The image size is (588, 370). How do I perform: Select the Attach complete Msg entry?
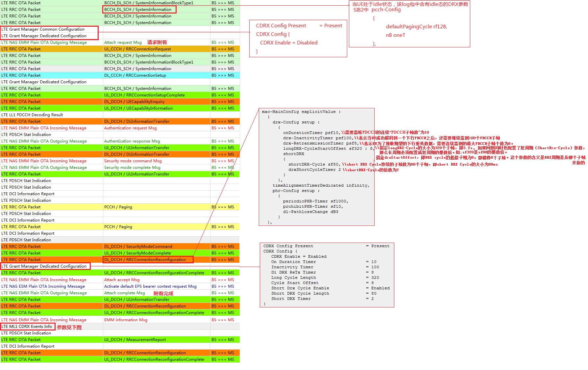tap(125, 293)
